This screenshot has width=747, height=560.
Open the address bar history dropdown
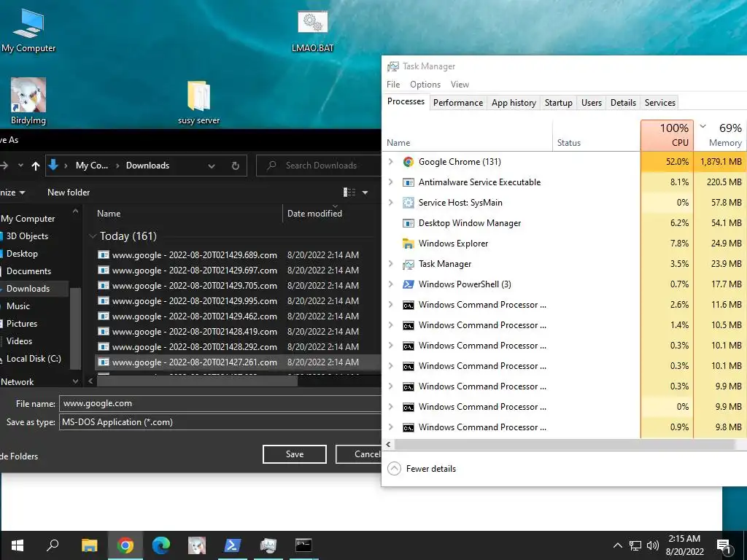pos(212,166)
